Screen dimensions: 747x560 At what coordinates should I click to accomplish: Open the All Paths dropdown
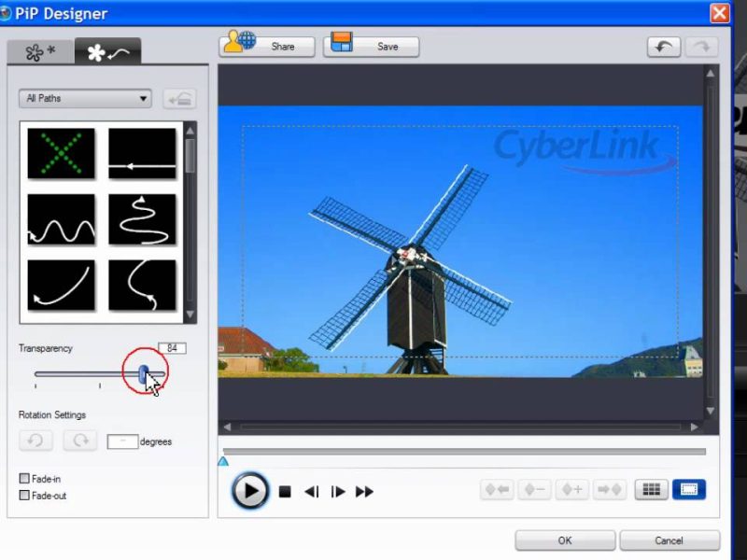(x=85, y=99)
